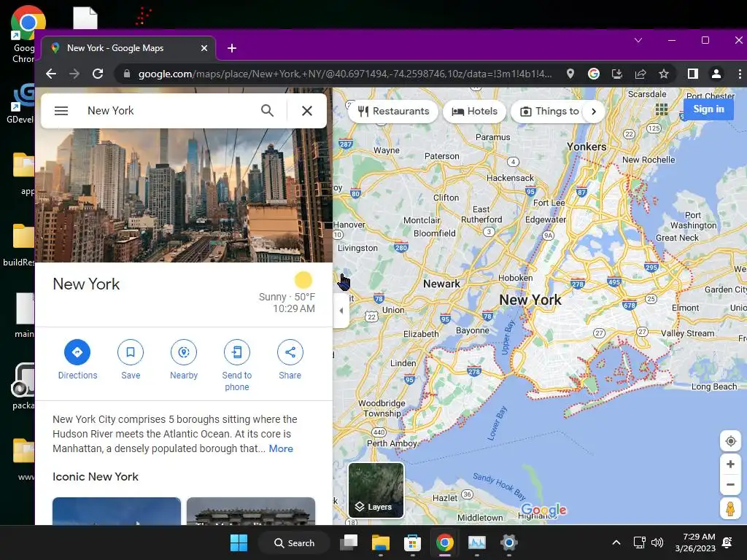The image size is (747, 560).
Task: Close the New York - Google Maps tab
Action: tap(204, 48)
